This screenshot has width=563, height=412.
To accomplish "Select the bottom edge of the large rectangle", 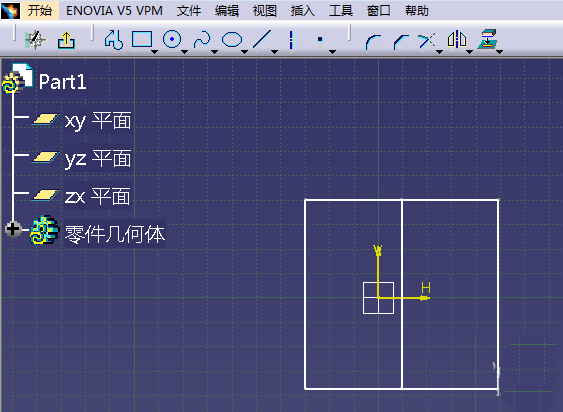I will point(401,389).
